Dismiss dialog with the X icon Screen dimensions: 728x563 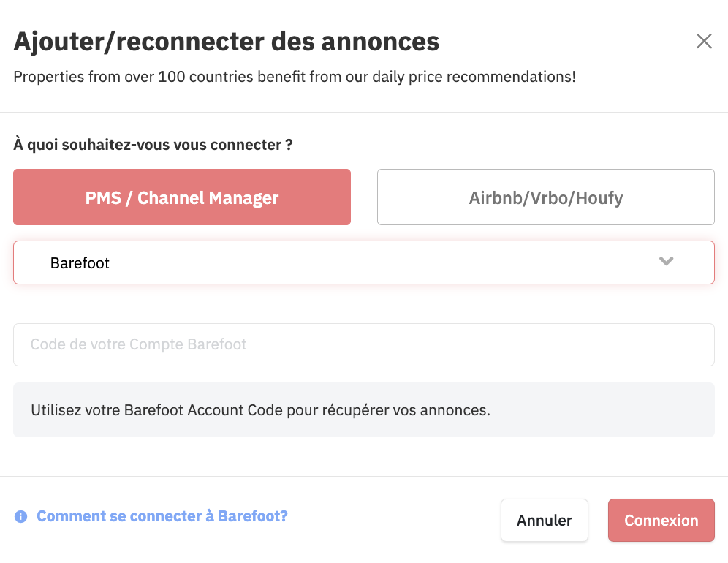tap(704, 41)
